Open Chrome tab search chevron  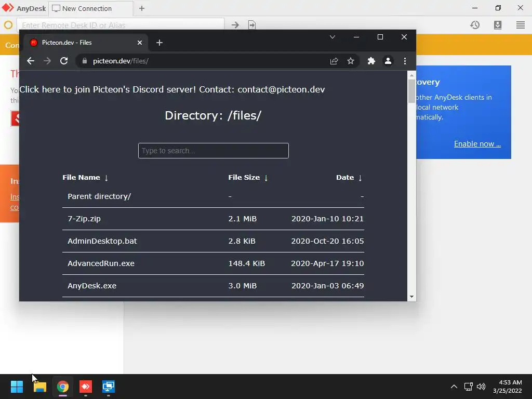pos(332,37)
